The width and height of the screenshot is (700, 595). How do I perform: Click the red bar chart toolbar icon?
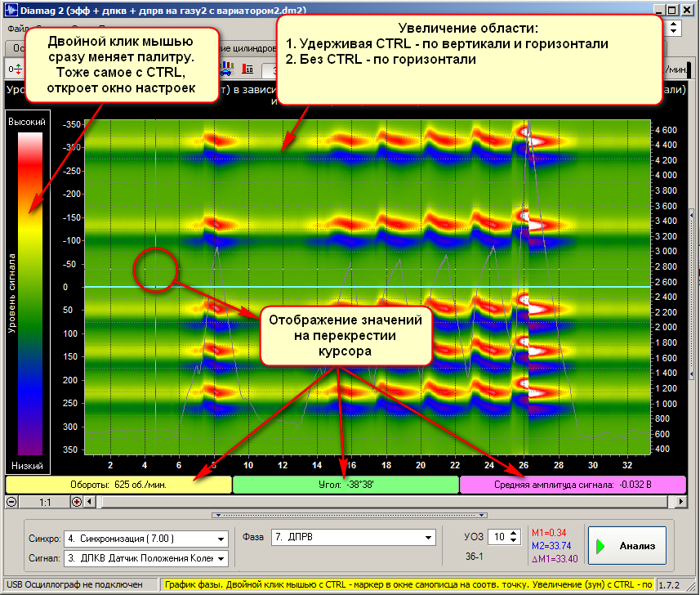(247, 69)
